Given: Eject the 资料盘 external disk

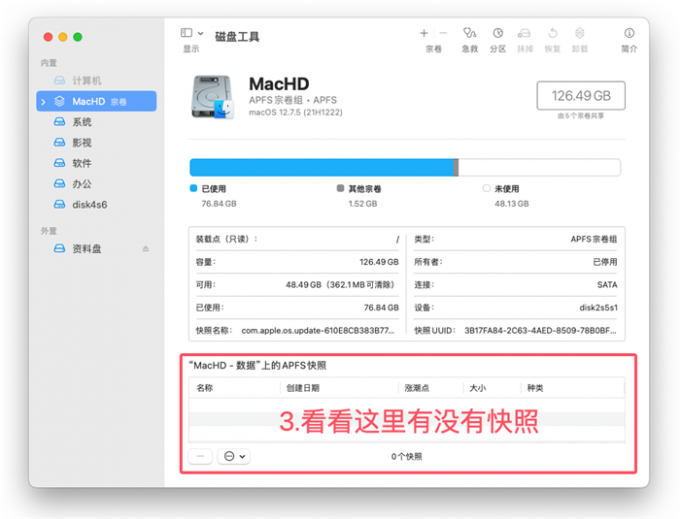Looking at the screenshot, I should pyautogui.click(x=146, y=249).
